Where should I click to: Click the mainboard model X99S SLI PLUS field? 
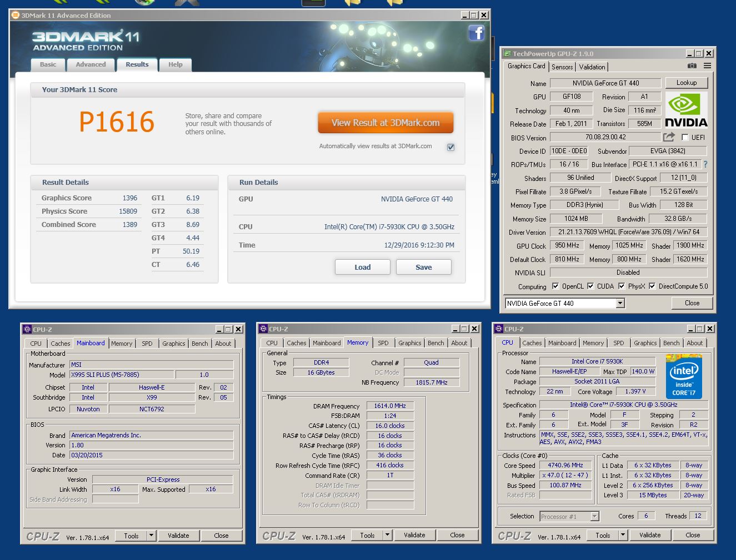[x=122, y=375]
